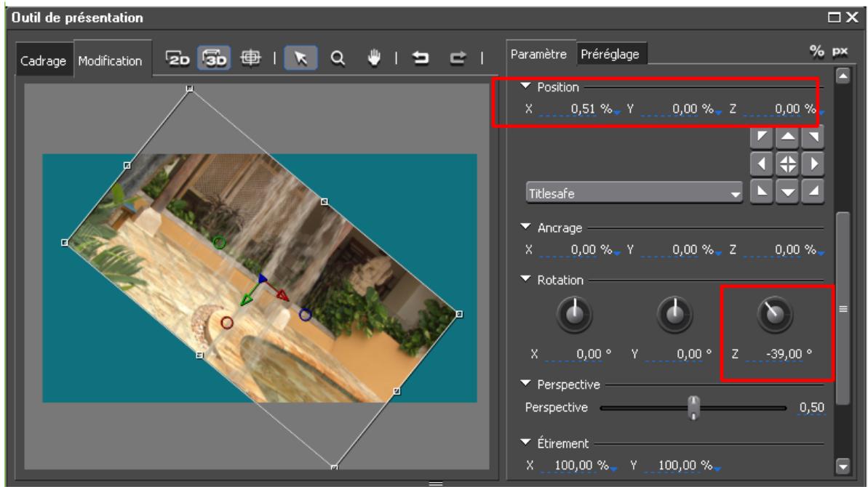Click the blue rotation handle circle

tap(305, 315)
